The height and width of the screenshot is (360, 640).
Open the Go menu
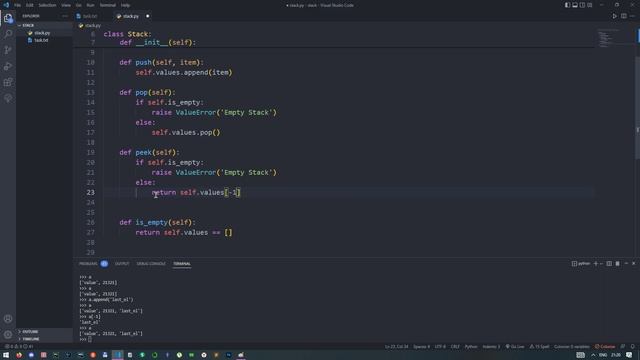(78, 5)
